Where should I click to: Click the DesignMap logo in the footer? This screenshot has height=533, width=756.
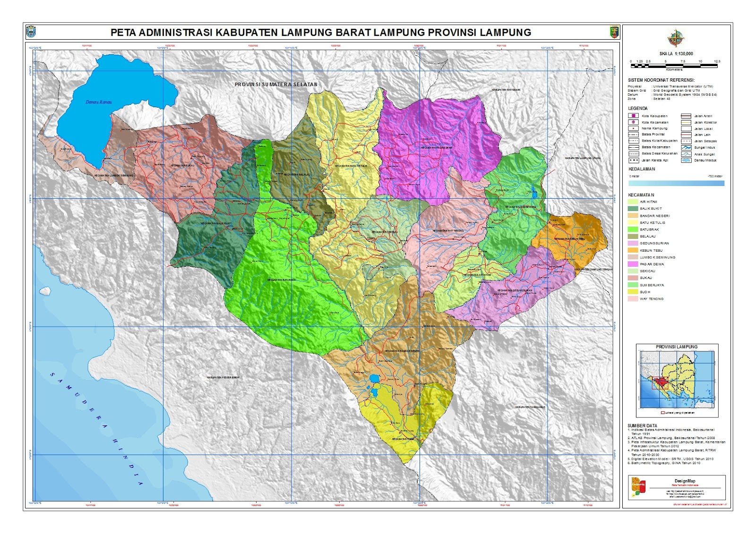pyautogui.click(x=638, y=487)
